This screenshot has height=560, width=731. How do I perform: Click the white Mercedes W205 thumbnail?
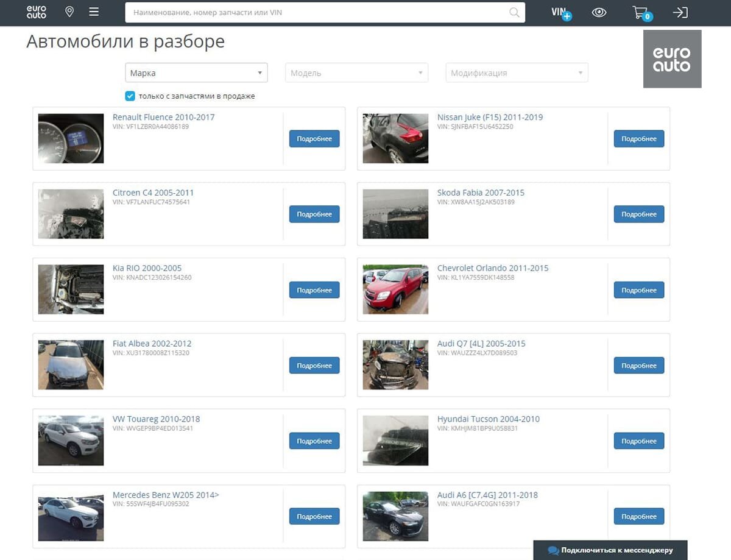(71, 516)
